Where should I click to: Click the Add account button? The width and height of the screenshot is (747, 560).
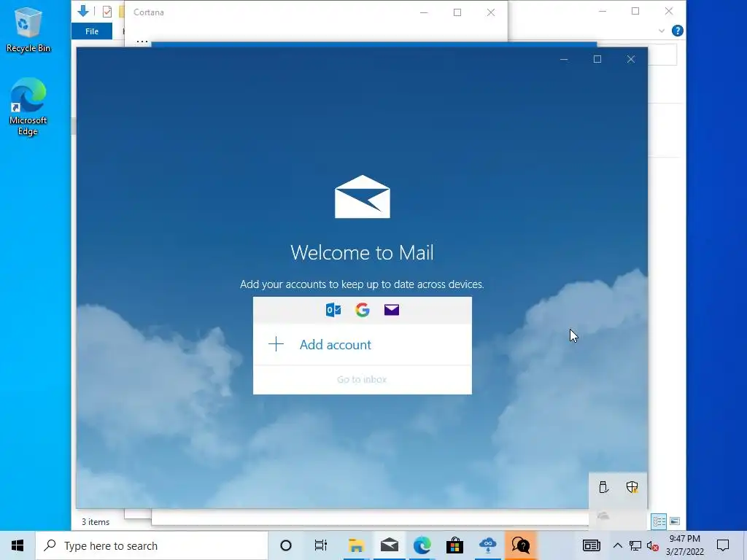coord(362,344)
